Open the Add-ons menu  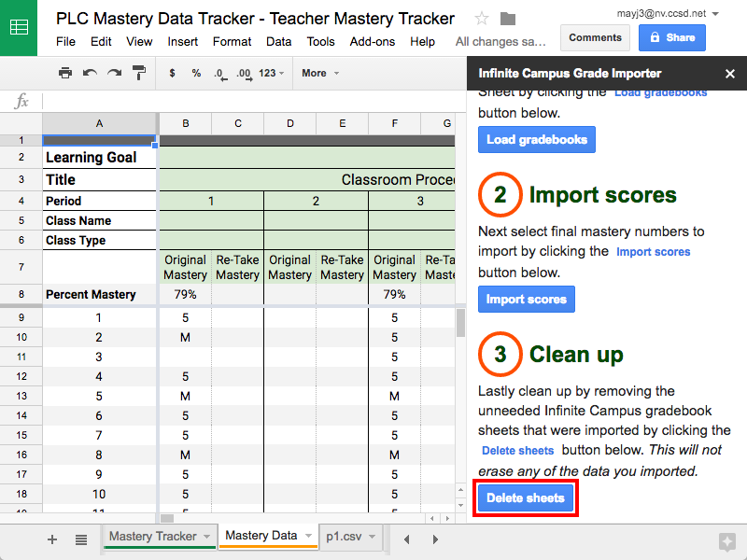372,42
